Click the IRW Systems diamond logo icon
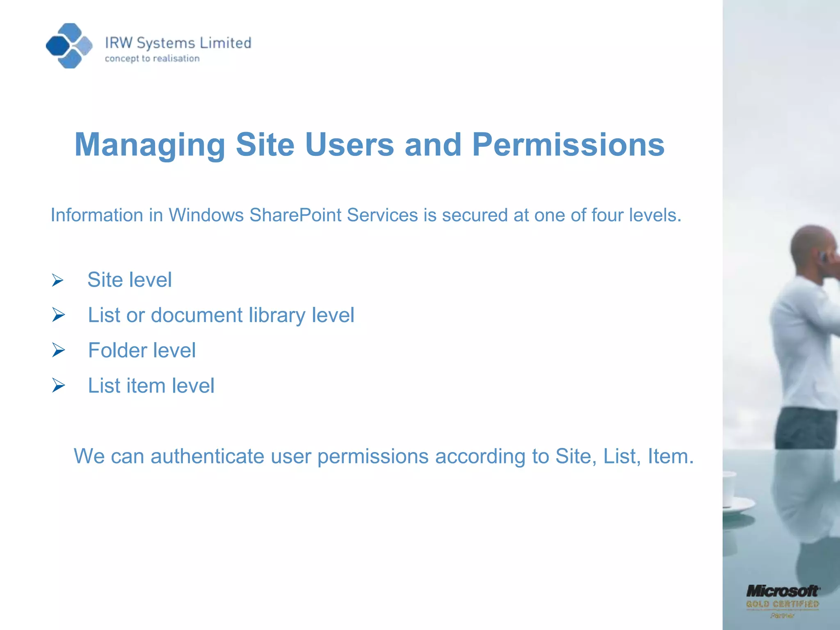The image size is (840, 630). pyautogui.click(x=69, y=46)
